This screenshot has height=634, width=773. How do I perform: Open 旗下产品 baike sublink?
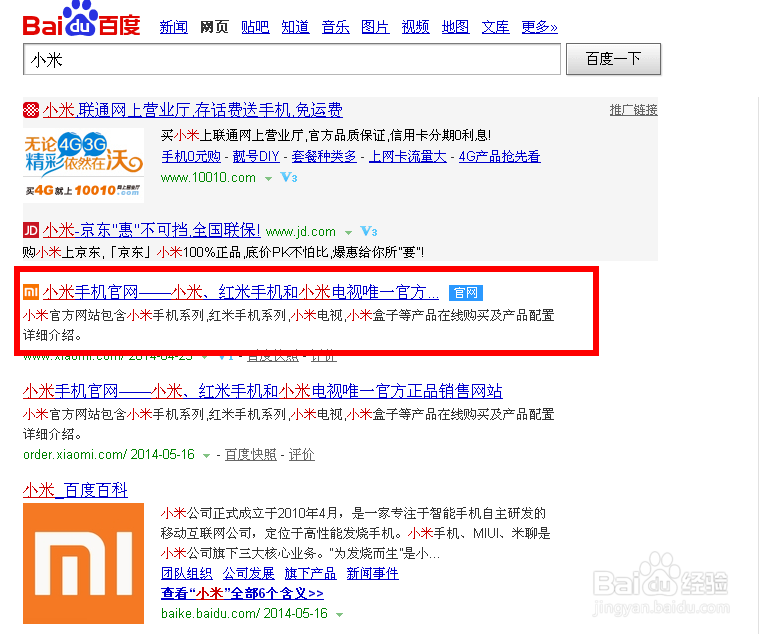[x=310, y=573]
